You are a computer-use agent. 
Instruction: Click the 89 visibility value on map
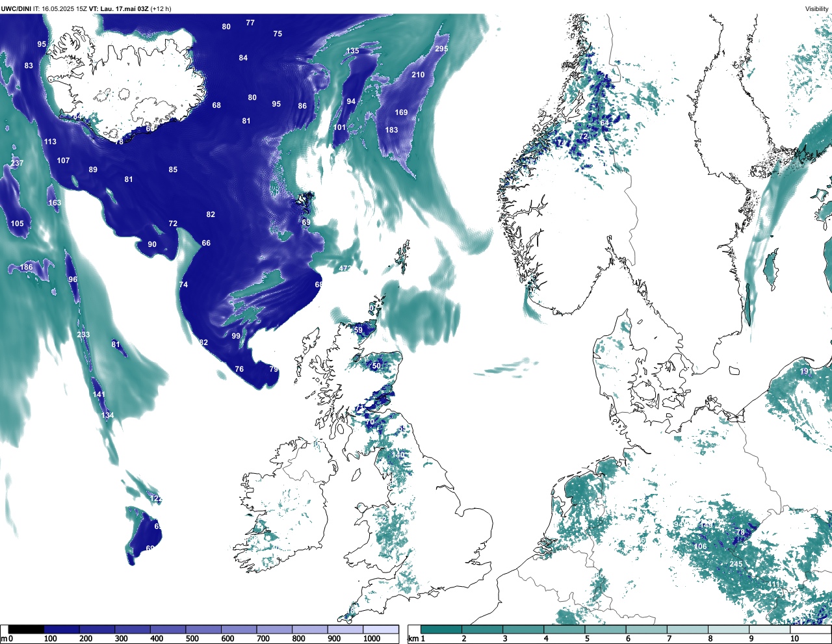(93, 170)
